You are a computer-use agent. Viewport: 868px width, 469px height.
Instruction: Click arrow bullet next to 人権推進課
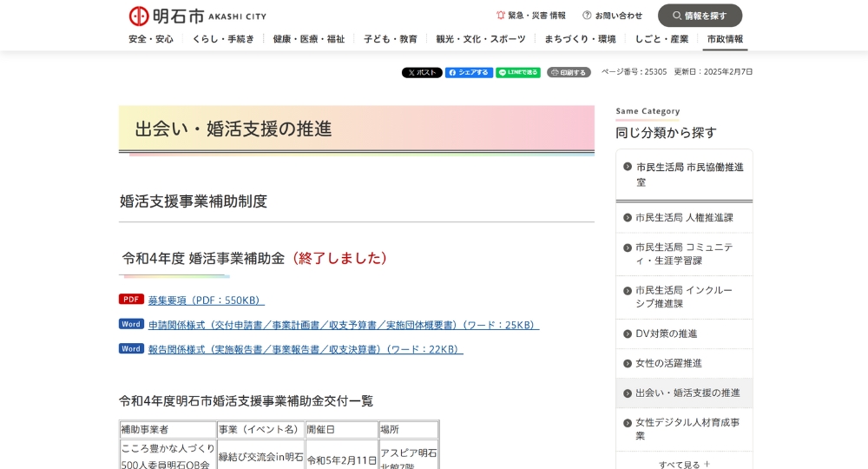(628, 218)
